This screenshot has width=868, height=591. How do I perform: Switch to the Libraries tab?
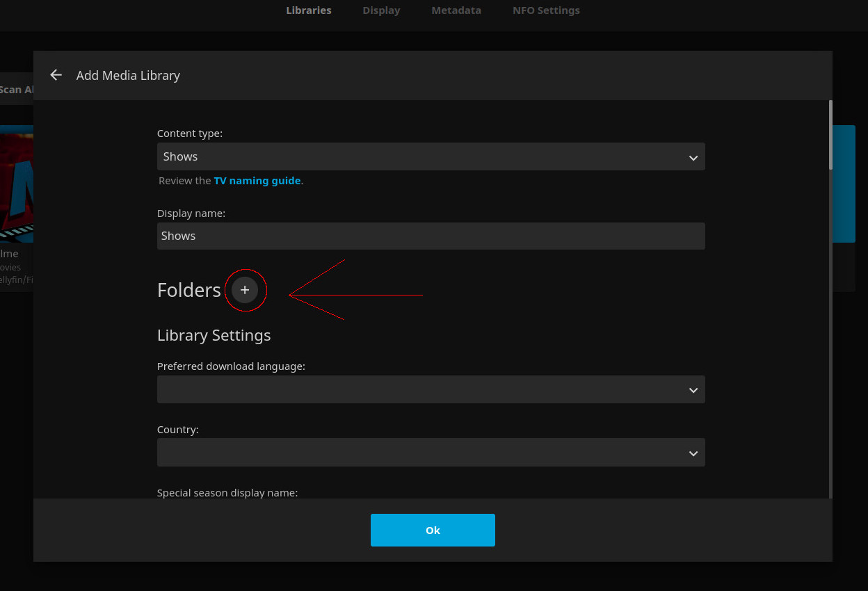309,10
